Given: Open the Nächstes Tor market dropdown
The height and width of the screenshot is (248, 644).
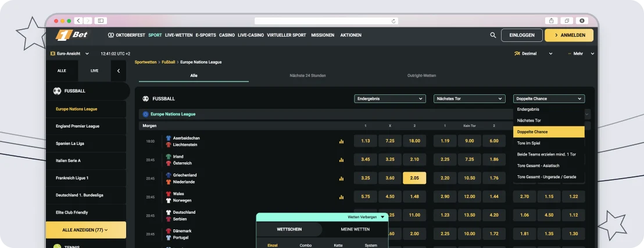Looking at the screenshot, I should [470, 99].
